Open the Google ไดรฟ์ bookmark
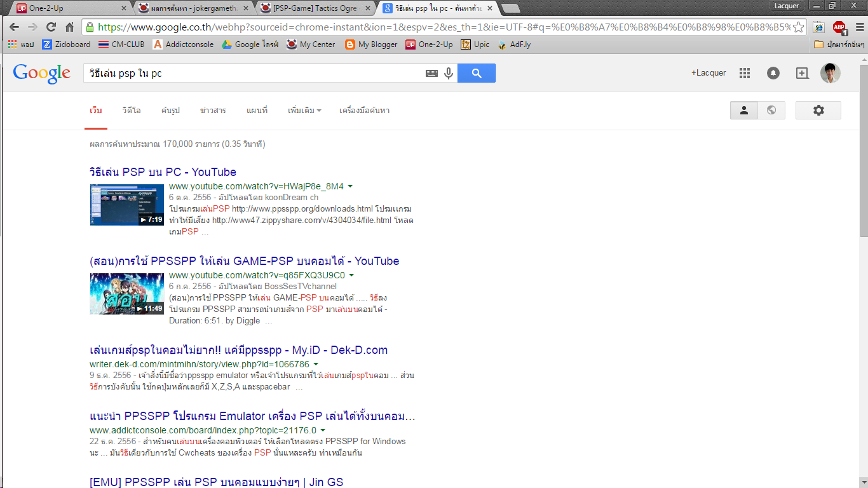868x488 pixels. [x=250, y=44]
